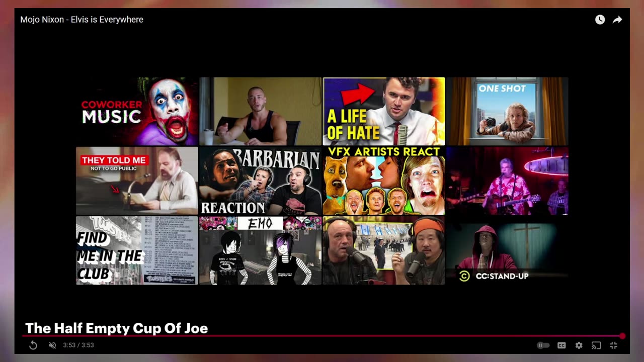Screen dimensions: 644x362
Task: Exit full screen mode
Action: [613, 345]
